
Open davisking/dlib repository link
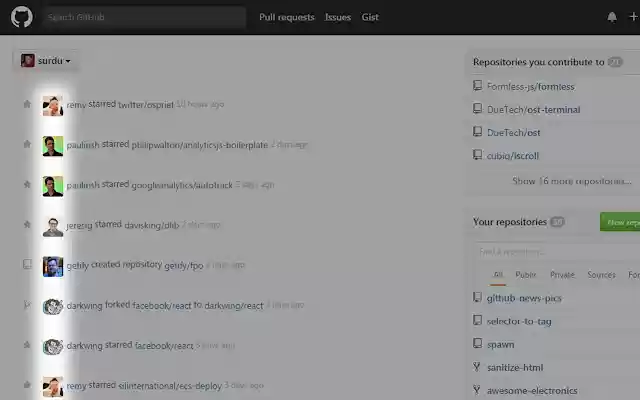tap(152, 225)
